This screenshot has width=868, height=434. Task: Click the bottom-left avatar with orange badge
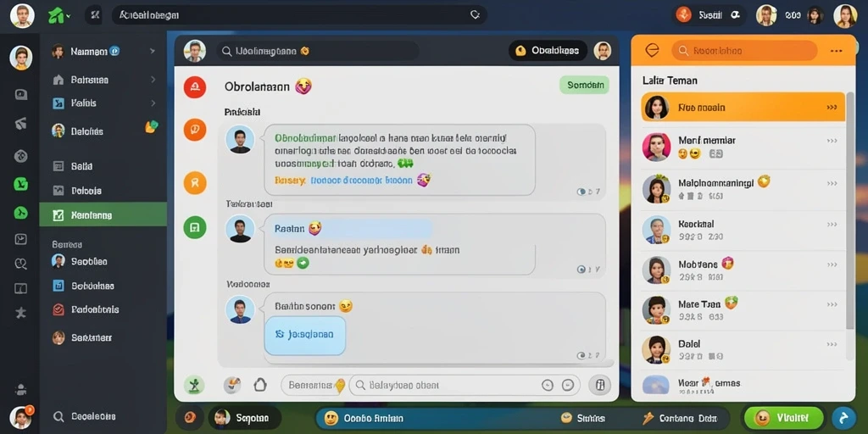point(21,417)
